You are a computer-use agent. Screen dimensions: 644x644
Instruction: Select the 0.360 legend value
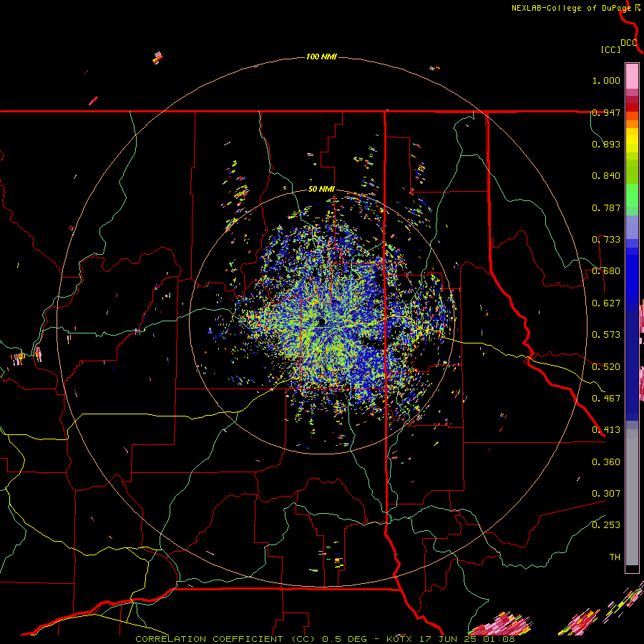pos(606,462)
